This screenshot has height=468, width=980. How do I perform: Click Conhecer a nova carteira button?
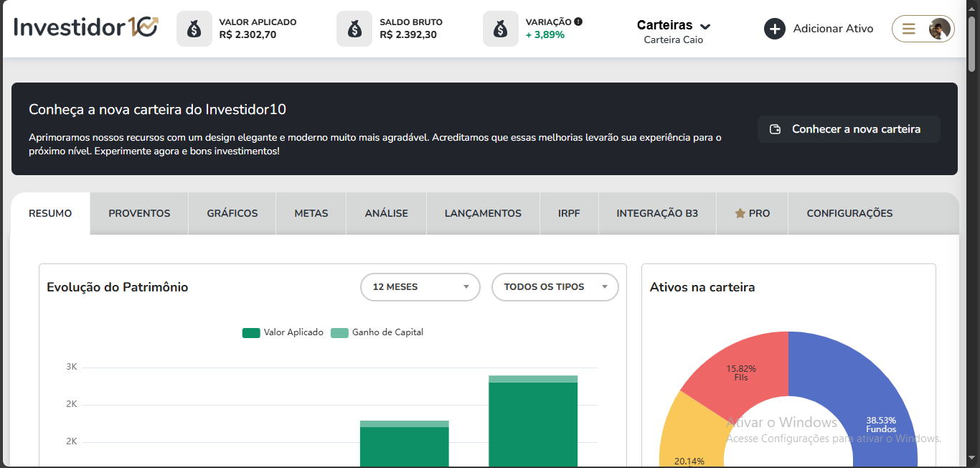pos(848,129)
